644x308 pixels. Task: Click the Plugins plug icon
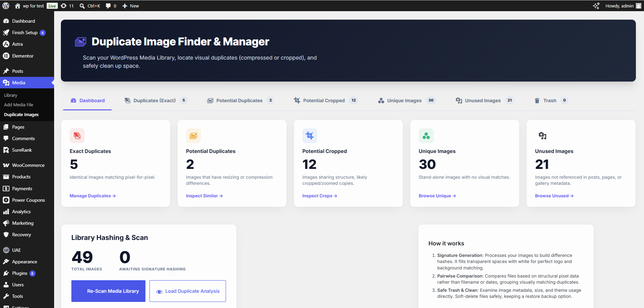coord(6,273)
